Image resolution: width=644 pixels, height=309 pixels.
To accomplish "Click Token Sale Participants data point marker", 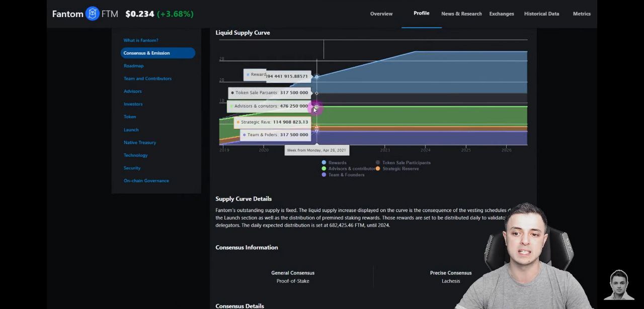I will point(316,93).
